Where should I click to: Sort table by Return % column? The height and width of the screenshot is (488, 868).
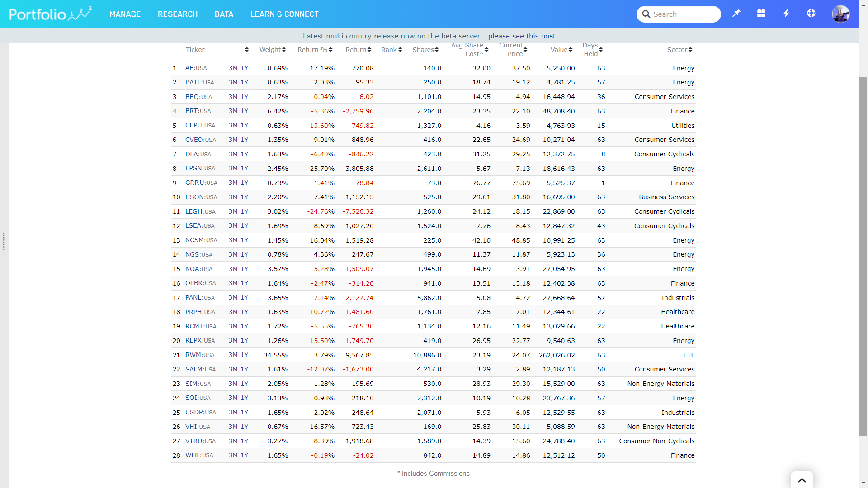tap(315, 50)
